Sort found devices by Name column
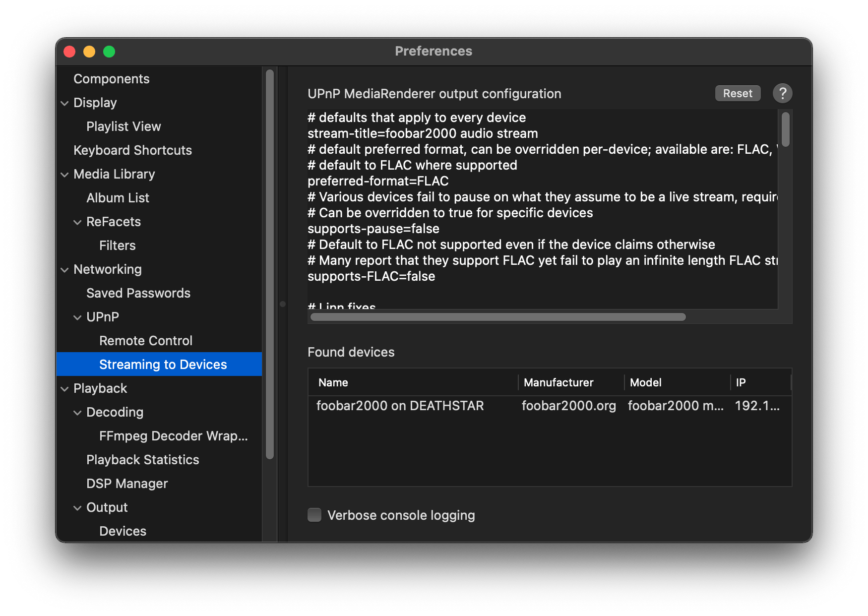Screen dimensions: 868x616 (413, 382)
